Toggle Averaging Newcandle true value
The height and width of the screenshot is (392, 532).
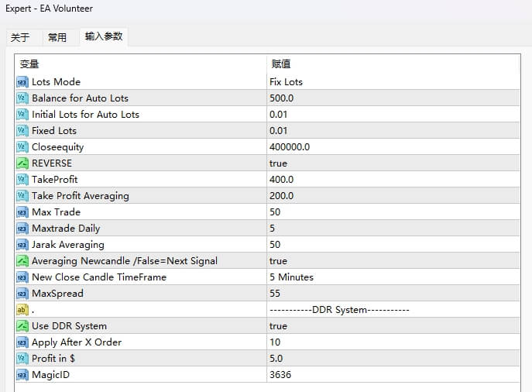coord(278,261)
